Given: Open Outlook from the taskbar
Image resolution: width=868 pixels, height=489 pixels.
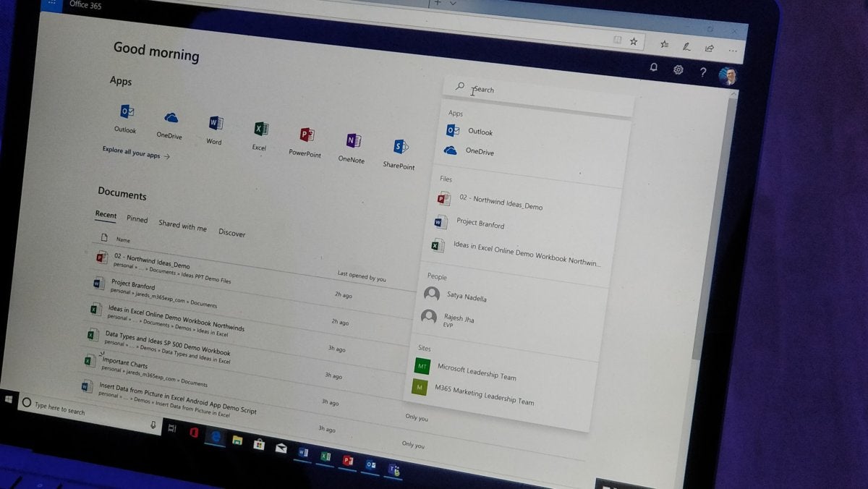Looking at the screenshot, I should coord(371,465).
